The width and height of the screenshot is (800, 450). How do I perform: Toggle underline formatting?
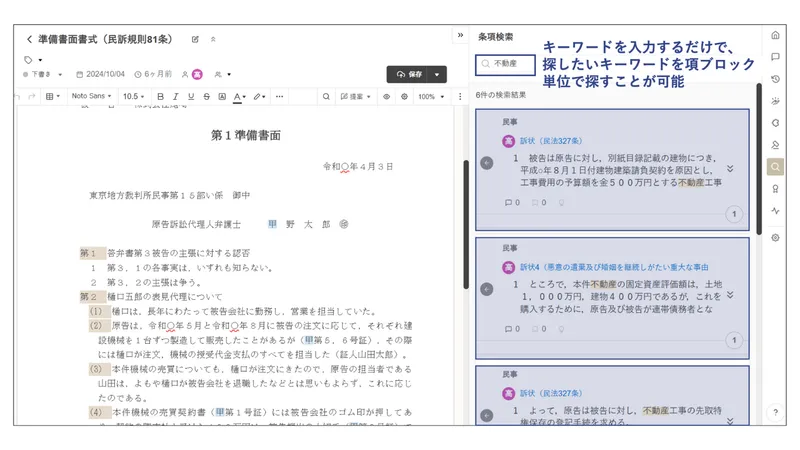click(x=191, y=96)
